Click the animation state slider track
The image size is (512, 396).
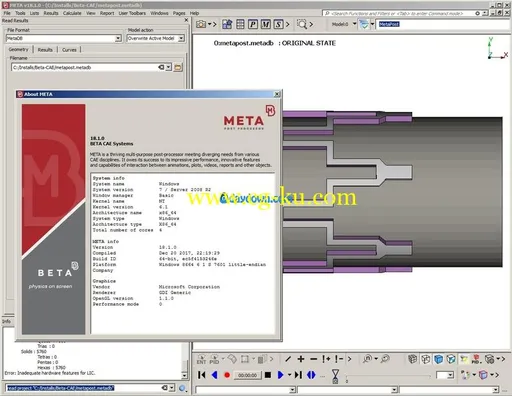click(x=388, y=376)
